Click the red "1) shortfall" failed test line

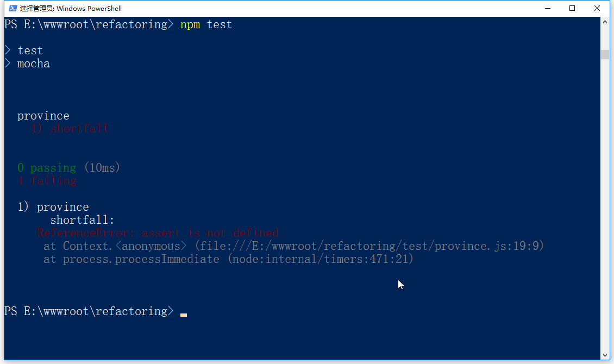coord(70,129)
